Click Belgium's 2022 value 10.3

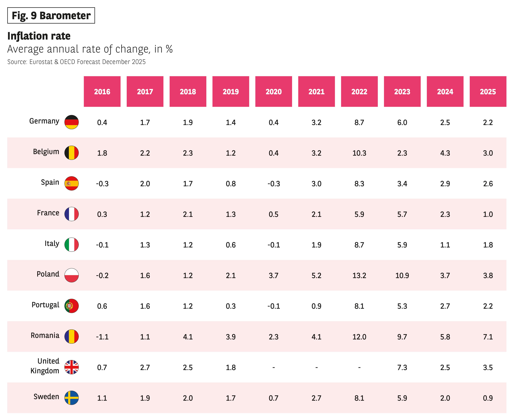point(359,153)
